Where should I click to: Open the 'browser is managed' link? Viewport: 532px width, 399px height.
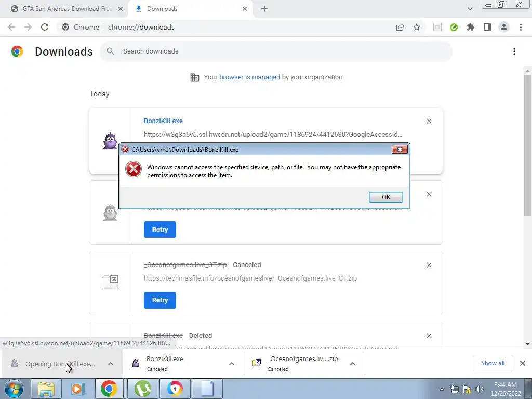tap(249, 77)
